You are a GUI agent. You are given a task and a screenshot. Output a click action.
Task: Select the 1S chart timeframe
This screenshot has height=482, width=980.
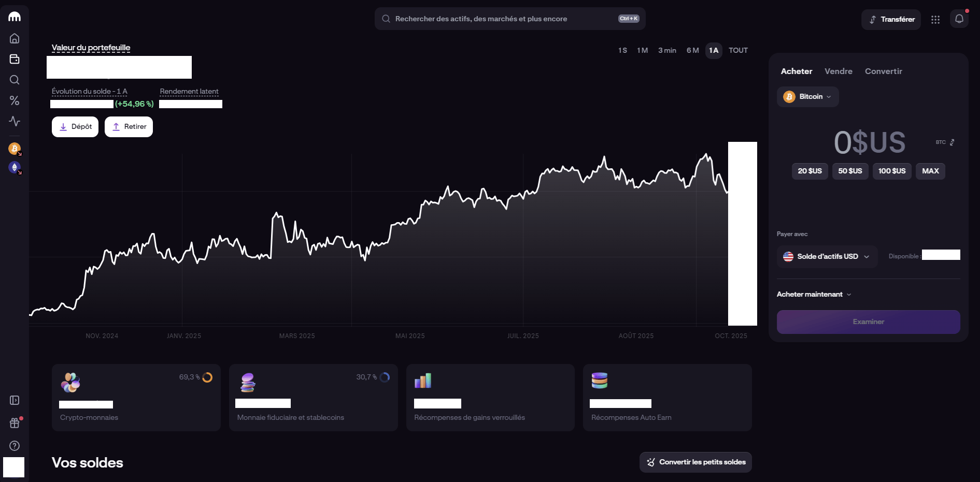[x=622, y=50]
